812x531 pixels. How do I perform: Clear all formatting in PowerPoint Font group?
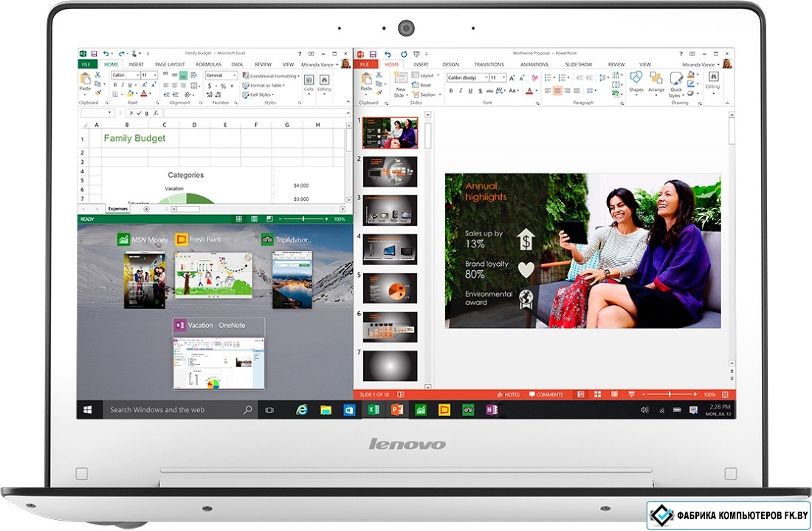pyautogui.click(x=535, y=78)
